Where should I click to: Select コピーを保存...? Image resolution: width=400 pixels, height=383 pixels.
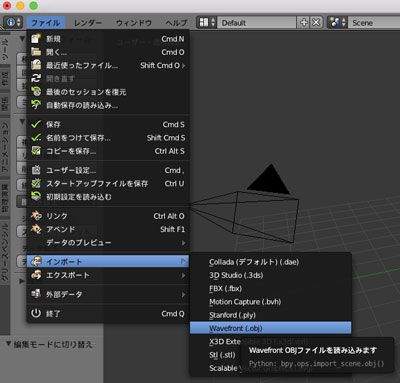point(108,151)
